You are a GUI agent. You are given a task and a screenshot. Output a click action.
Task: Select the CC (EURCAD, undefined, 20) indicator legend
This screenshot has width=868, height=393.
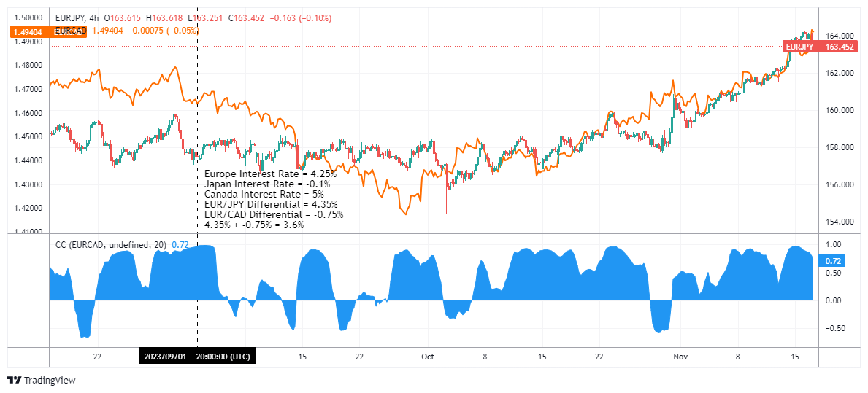[110, 244]
